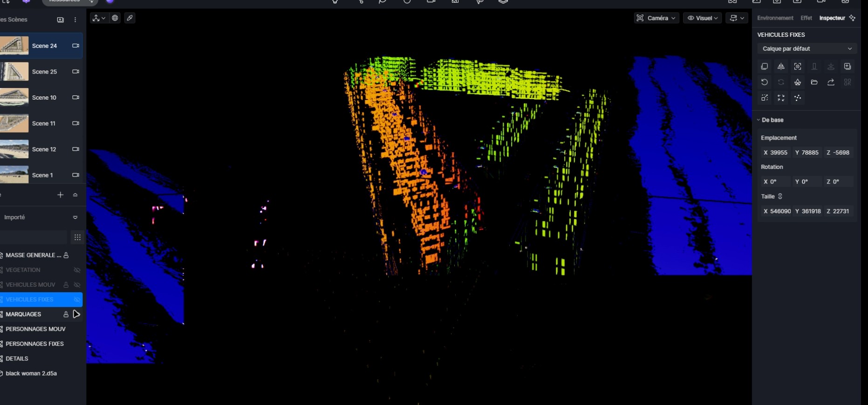Click the mirror flip icon in Inspecteur
Viewport: 868px width, 405px height.
pyautogui.click(x=781, y=67)
